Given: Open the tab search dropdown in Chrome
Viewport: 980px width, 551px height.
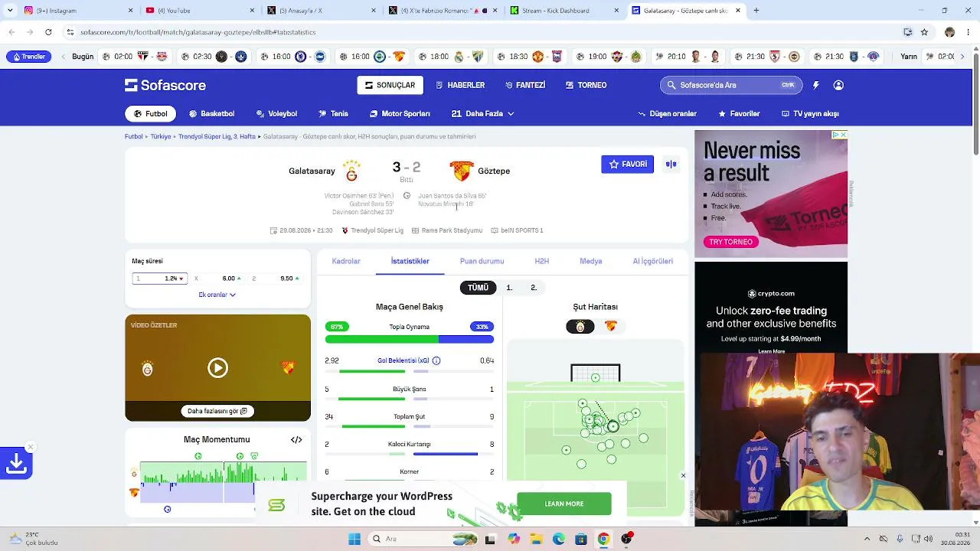Looking at the screenshot, I should tap(10, 11).
